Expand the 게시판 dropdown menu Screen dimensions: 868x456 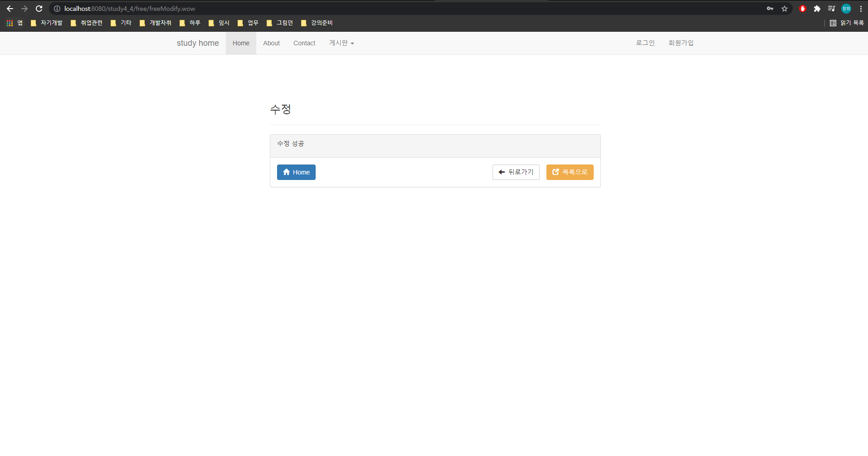(x=341, y=43)
